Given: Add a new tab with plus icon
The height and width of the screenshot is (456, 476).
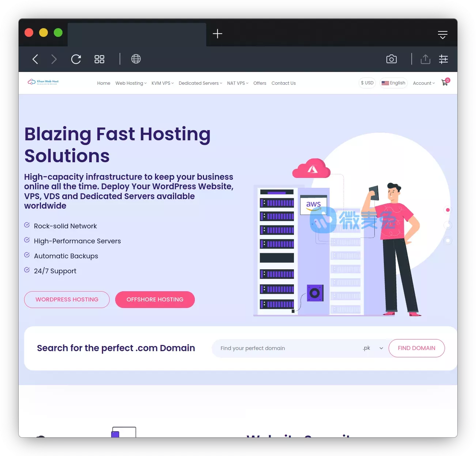Looking at the screenshot, I should [218, 34].
